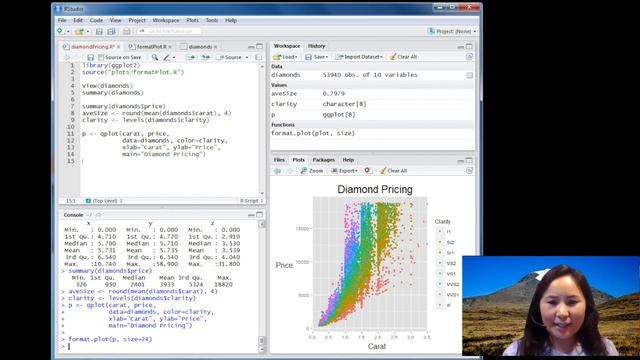Image resolution: width=640 pixels, height=360 pixels.
Task: Minimize the source editor pane
Action: [251, 47]
